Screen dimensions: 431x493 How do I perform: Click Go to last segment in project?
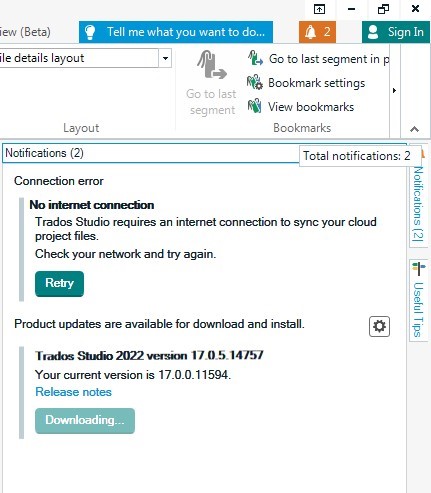pos(318,59)
